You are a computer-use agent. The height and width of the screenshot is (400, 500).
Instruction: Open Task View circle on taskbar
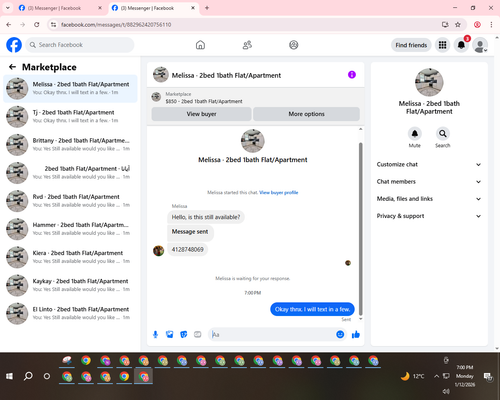click(47, 376)
